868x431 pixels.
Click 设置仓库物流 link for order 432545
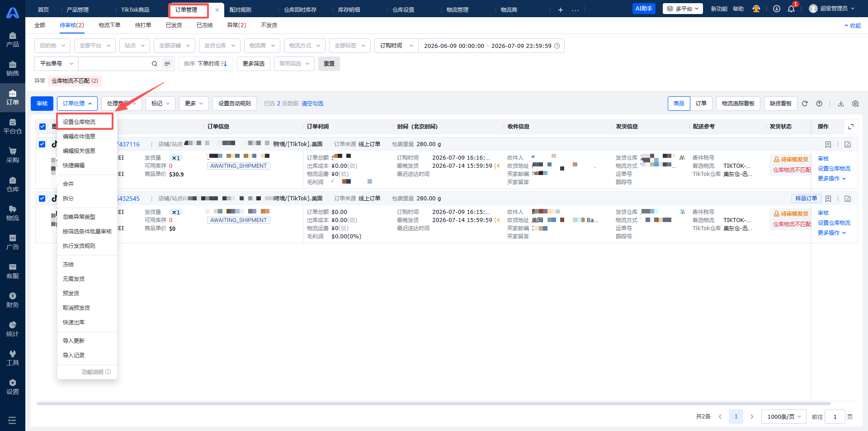coord(834,223)
